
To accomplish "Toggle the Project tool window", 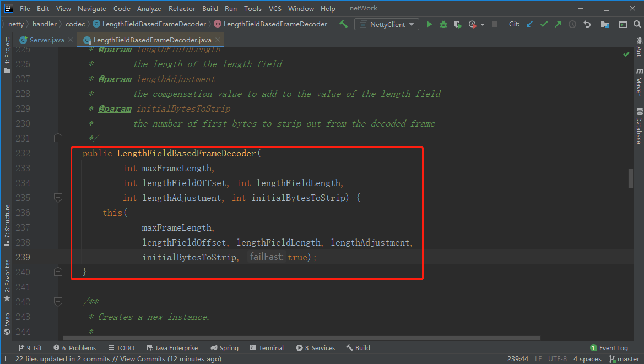I will click(7, 55).
